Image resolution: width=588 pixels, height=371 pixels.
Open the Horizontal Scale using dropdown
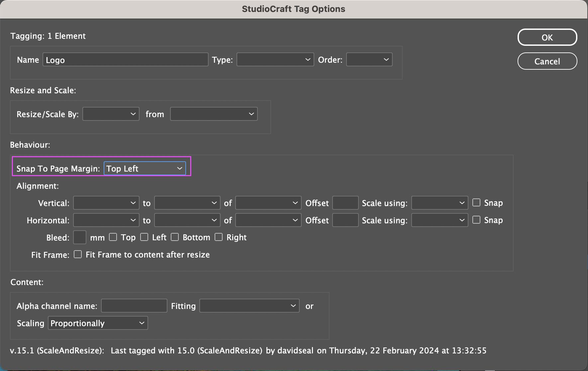[440, 220]
